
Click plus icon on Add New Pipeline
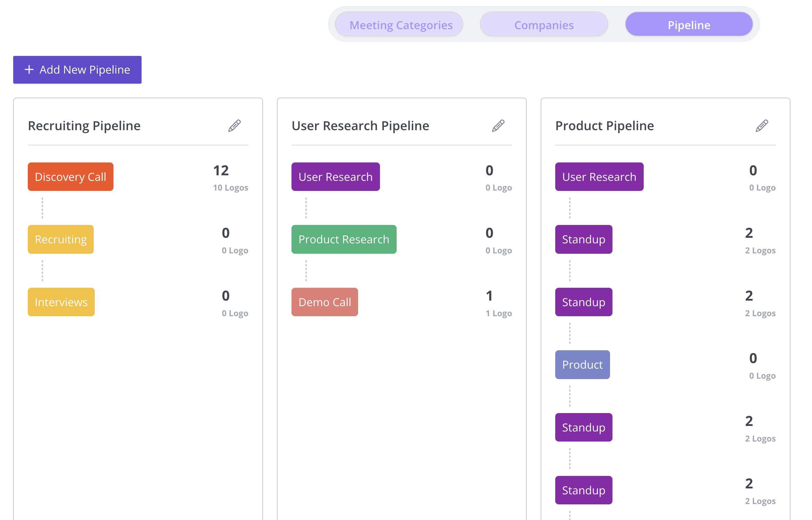coord(29,70)
